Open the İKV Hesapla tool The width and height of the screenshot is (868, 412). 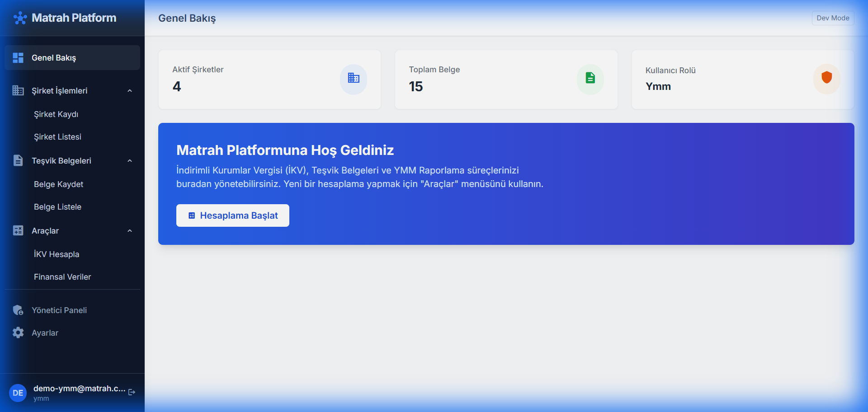[x=57, y=254]
